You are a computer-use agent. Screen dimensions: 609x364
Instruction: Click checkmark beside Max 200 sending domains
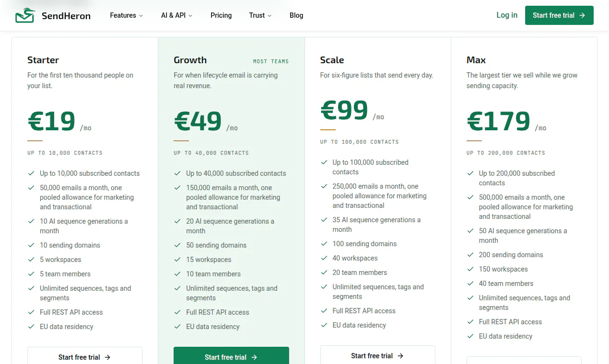point(470,255)
